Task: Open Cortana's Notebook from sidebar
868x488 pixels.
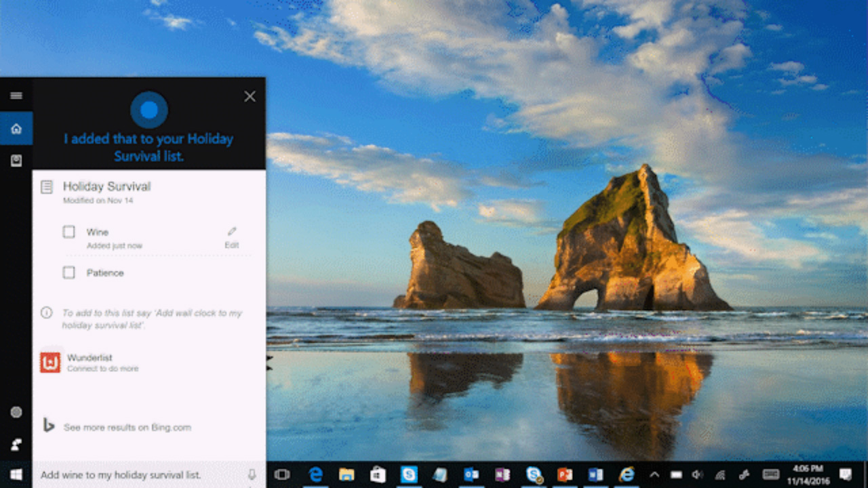Action: coord(16,161)
